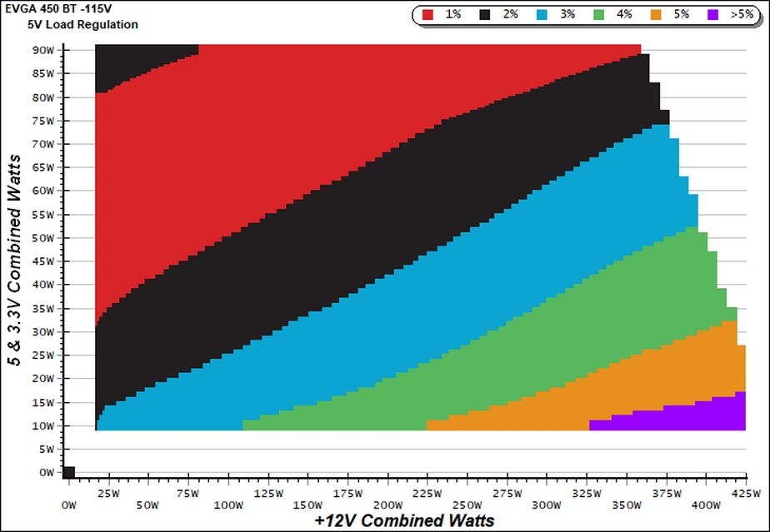Click the 50W label on vertical axis
This screenshot has width=770, height=532.
pyautogui.click(x=43, y=238)
